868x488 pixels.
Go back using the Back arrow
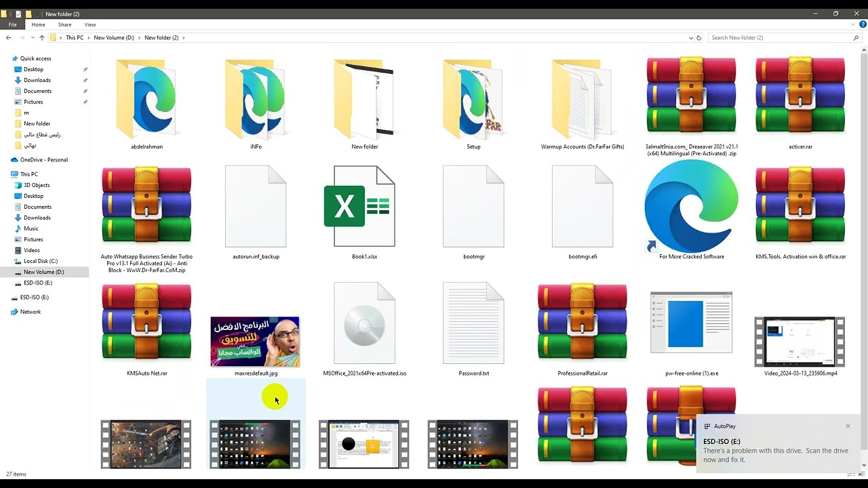pos(8,38)
